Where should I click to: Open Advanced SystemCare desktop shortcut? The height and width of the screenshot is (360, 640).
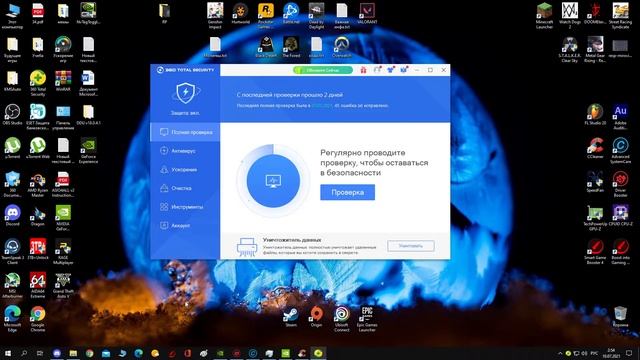(620, 151)
